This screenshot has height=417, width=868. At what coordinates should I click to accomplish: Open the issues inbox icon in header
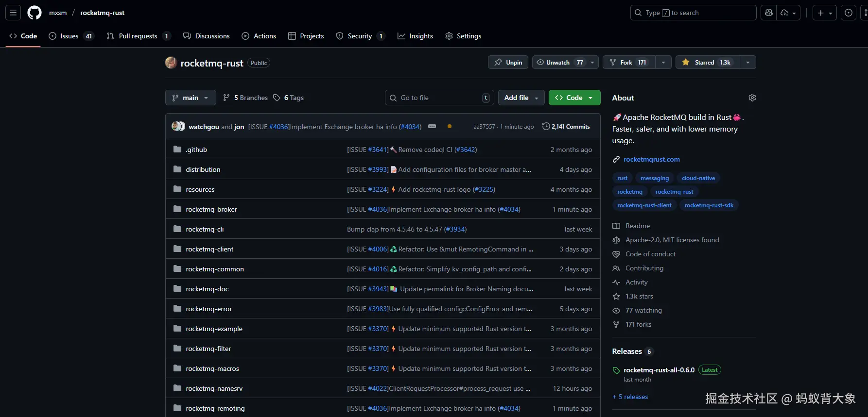848,13
